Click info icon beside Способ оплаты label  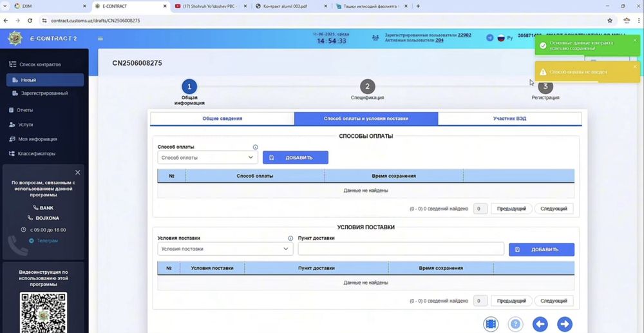[255, 147]
